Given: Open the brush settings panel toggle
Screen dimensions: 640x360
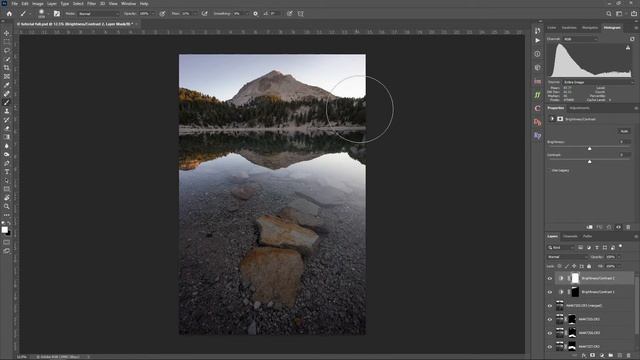Looking at the screenshot, I should [x=57, y=13].
